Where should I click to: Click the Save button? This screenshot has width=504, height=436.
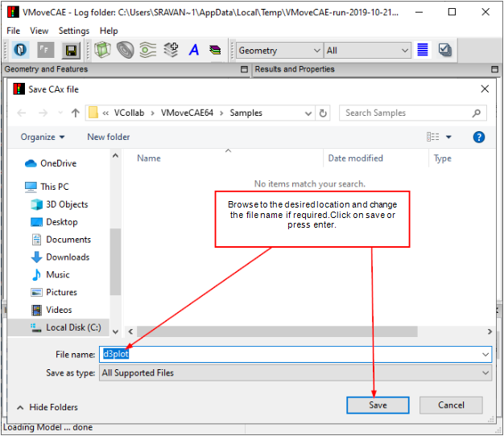click(378, 405)
